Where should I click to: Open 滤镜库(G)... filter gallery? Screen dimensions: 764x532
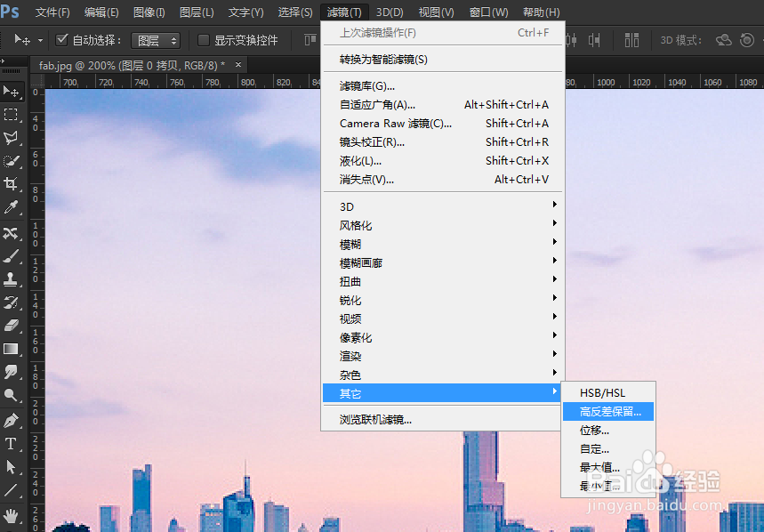click(x=442, y=86)
